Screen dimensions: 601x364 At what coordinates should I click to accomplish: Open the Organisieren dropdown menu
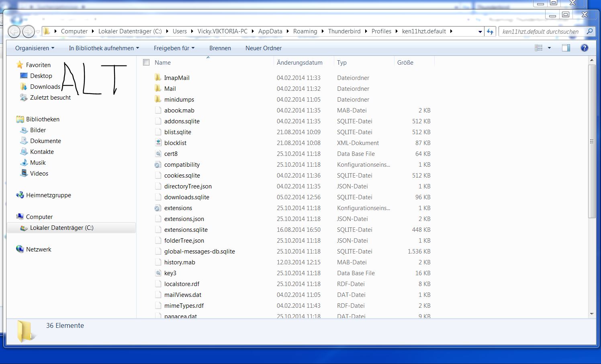[35, 48]
